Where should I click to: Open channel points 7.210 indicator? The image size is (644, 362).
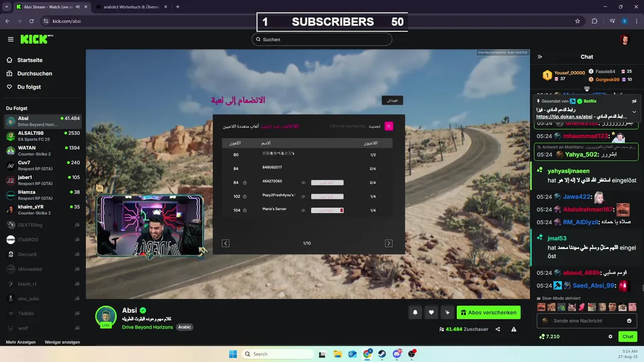pyautogui.click(x=549, y=336)
